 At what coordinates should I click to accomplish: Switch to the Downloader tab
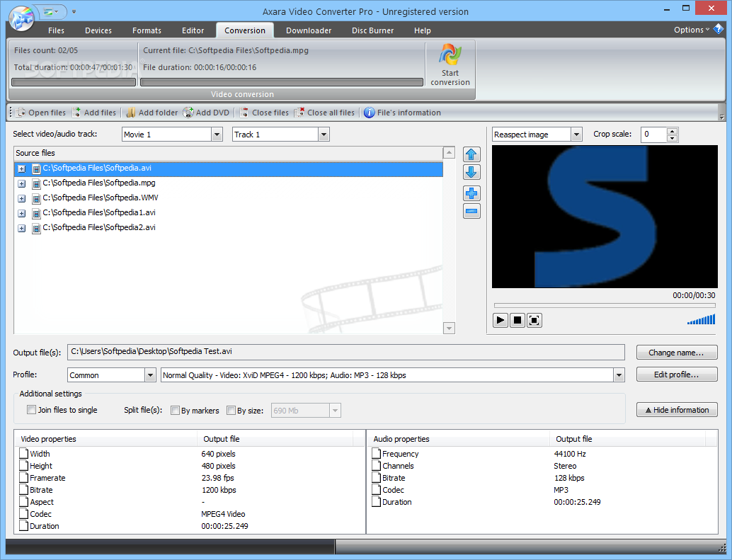(309, 30)
